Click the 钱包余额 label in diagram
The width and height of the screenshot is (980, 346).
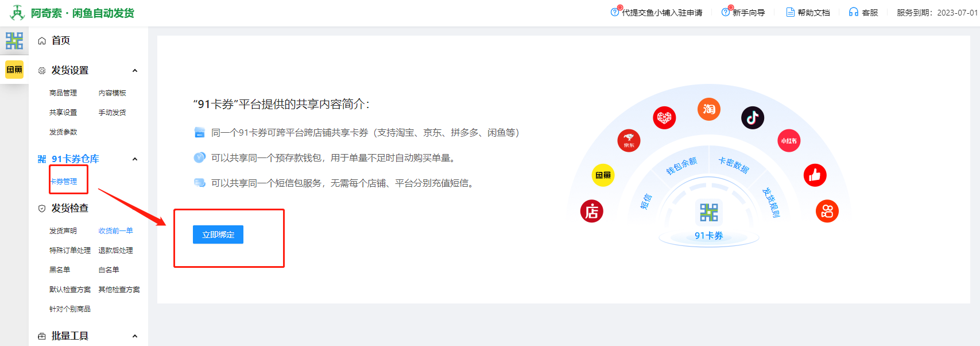point(681,166)
